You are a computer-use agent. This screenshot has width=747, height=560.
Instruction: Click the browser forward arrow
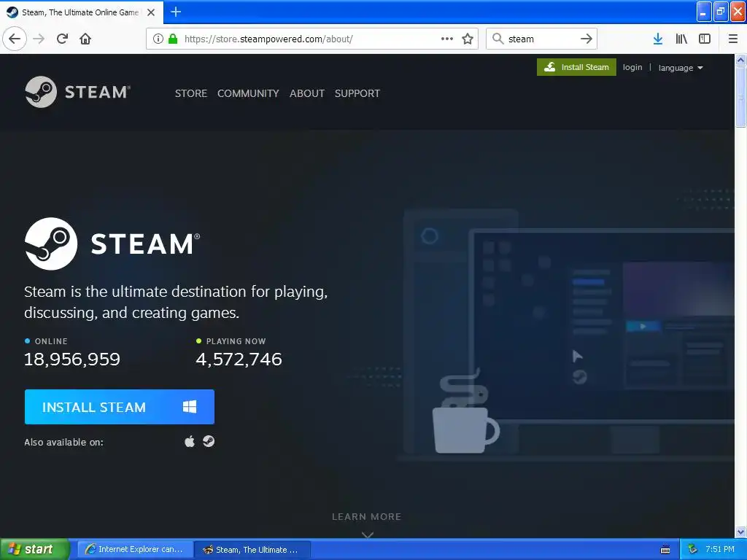(39, 39)
